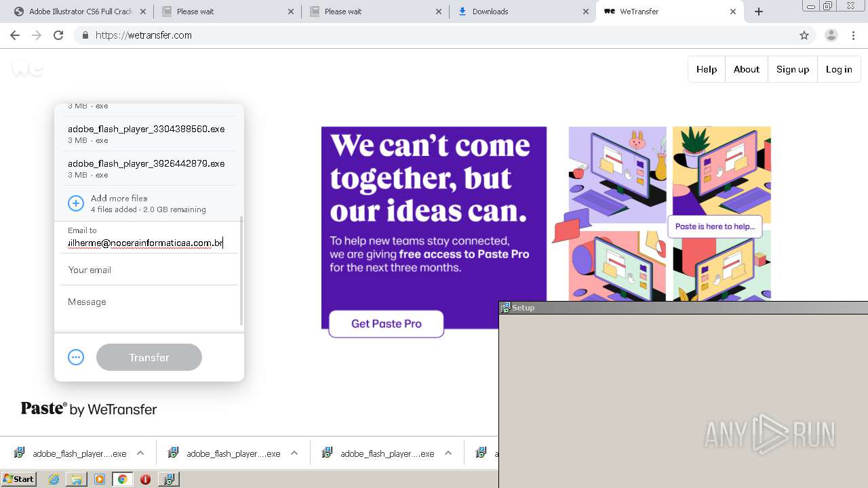Expand third downloaded adobe_flash_player options
868x488 pixels.
pyautogui.click(x=448, y=453)
